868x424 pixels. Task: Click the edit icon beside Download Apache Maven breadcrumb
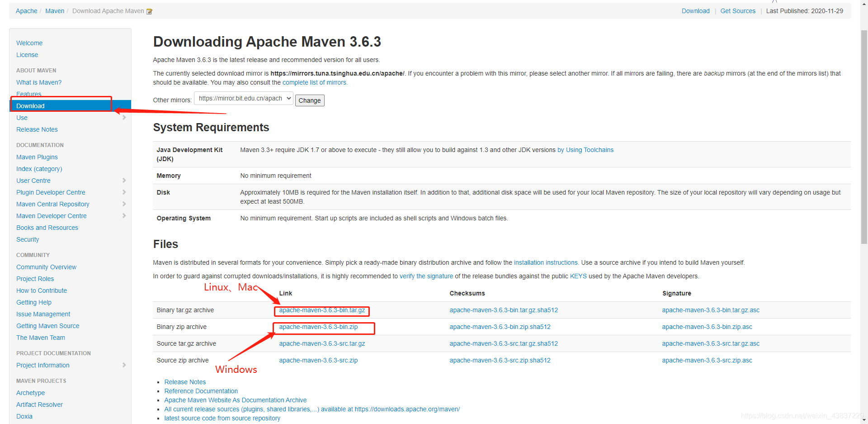149,11
